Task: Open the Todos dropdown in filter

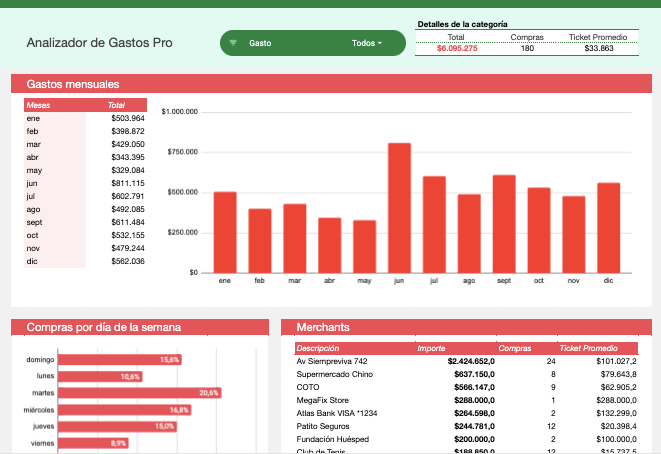Action: [367, 43]
